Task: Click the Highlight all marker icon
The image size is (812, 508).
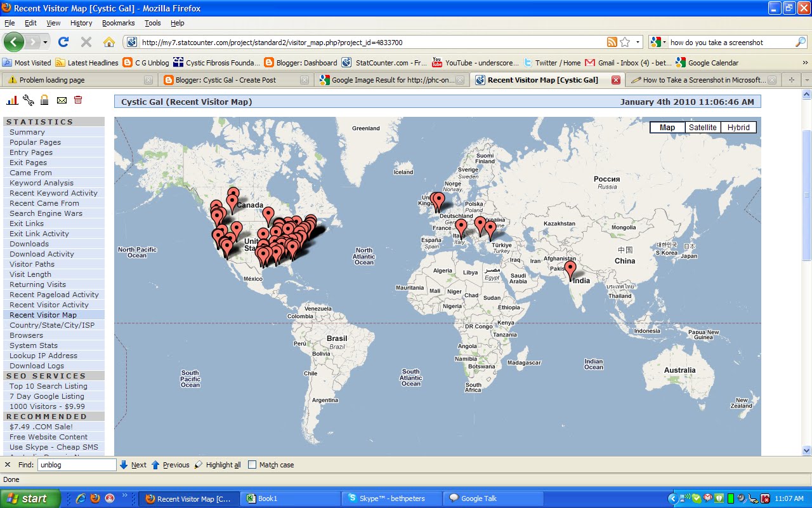Action: click(x=199, y=465)
